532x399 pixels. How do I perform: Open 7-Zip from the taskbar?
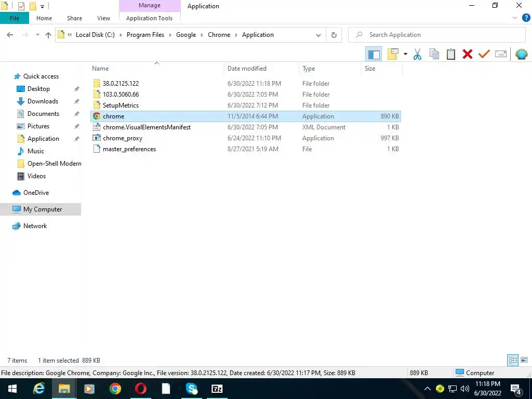217,389
